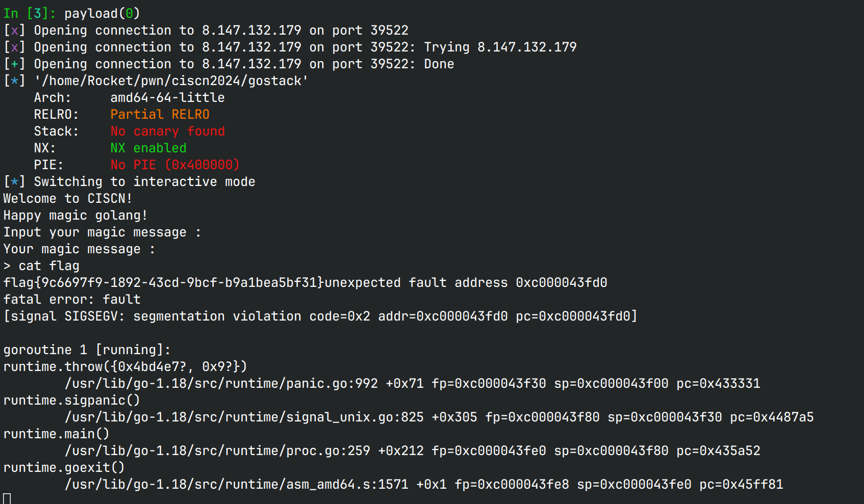Click the proc.go:259 source path

[x=217, y=451]
